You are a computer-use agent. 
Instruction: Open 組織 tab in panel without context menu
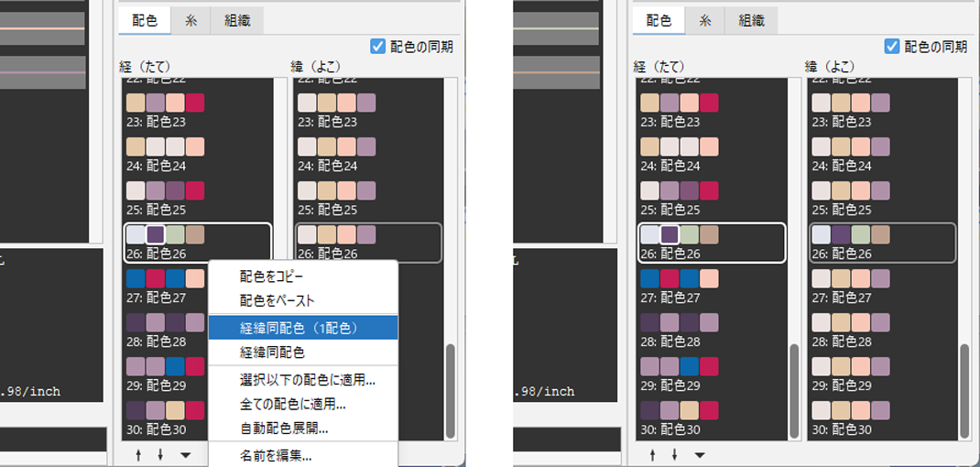752,20
